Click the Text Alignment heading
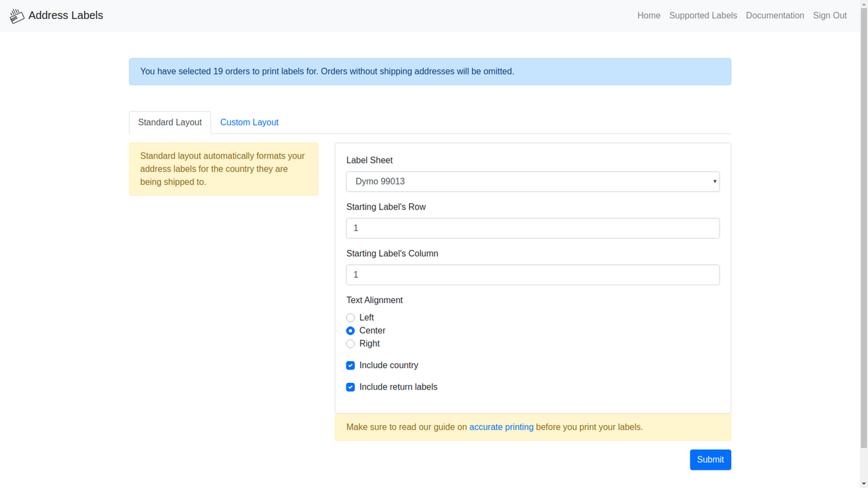868x488 pixels. pos(374,300)
